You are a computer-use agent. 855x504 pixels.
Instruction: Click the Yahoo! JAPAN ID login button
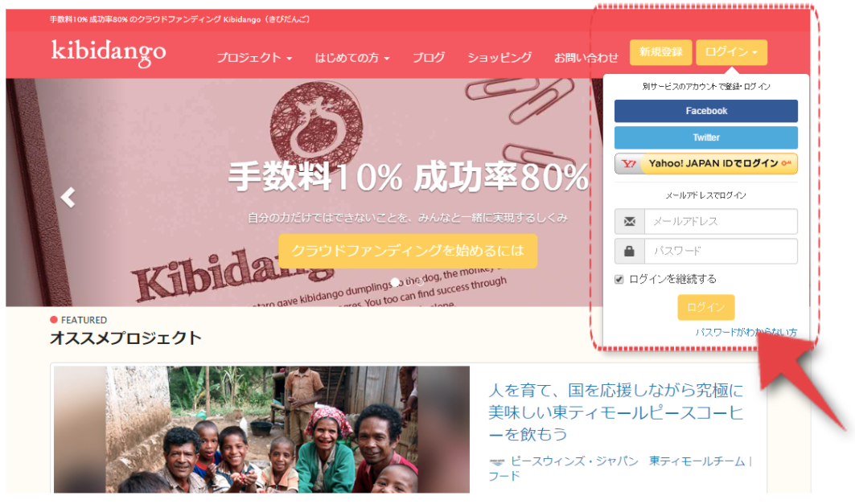coord(705,163)
